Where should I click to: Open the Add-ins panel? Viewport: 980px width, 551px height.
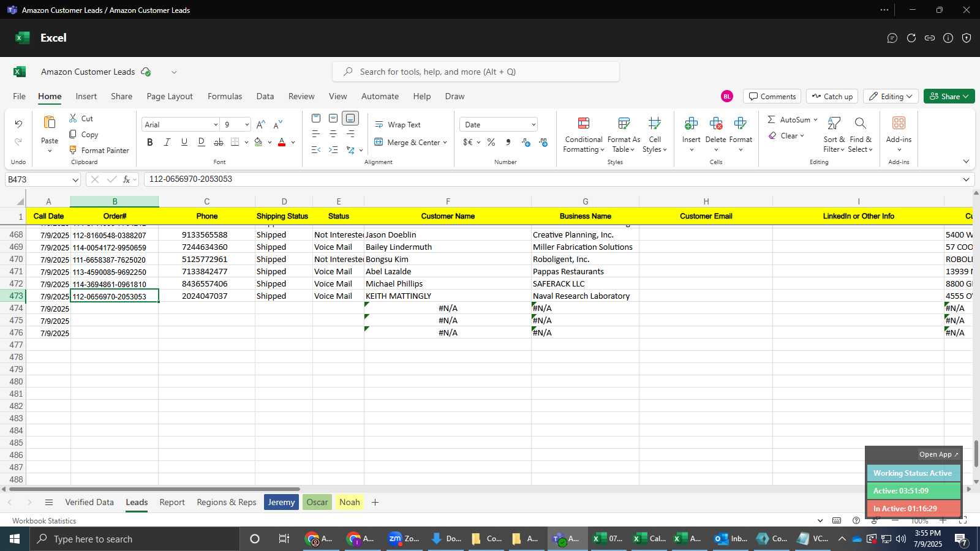pyautogui.click(x=899, y=135)
